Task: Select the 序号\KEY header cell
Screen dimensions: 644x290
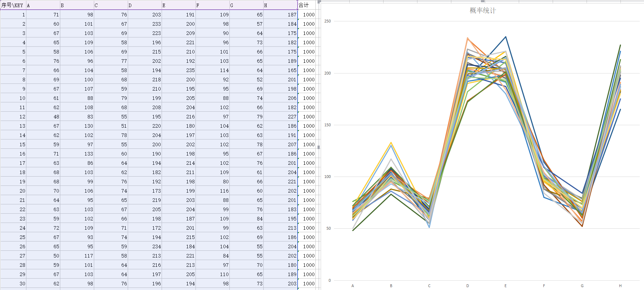Action: pos(13,5)
